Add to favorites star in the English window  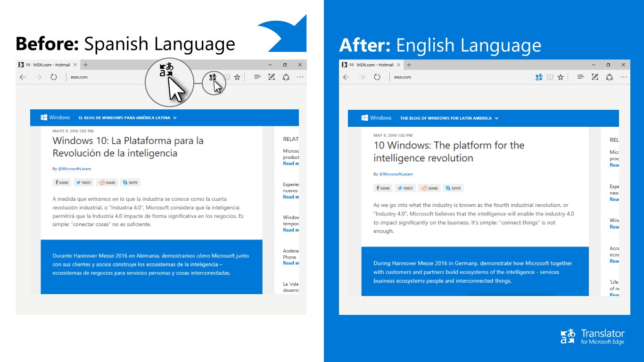[561, 77]
